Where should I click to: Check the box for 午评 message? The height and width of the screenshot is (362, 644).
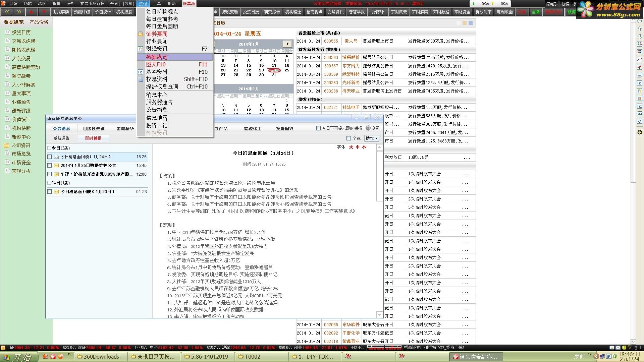50,174
